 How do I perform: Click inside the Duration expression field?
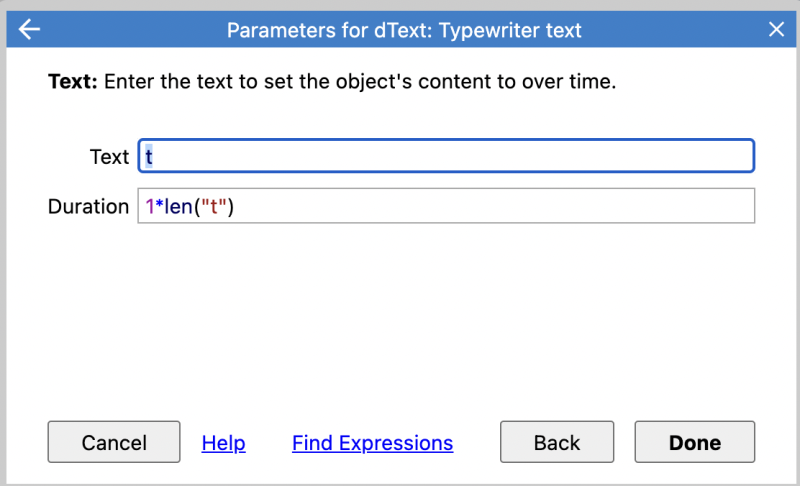click(x=446, y=206)
